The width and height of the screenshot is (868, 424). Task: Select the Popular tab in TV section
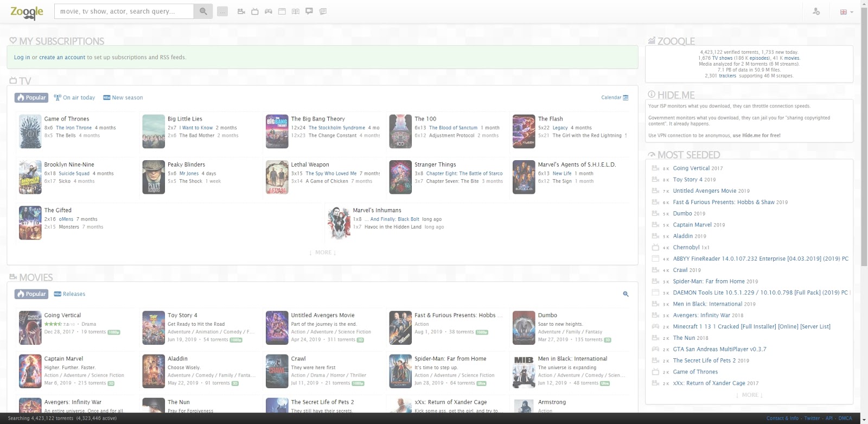pos(31,98)
